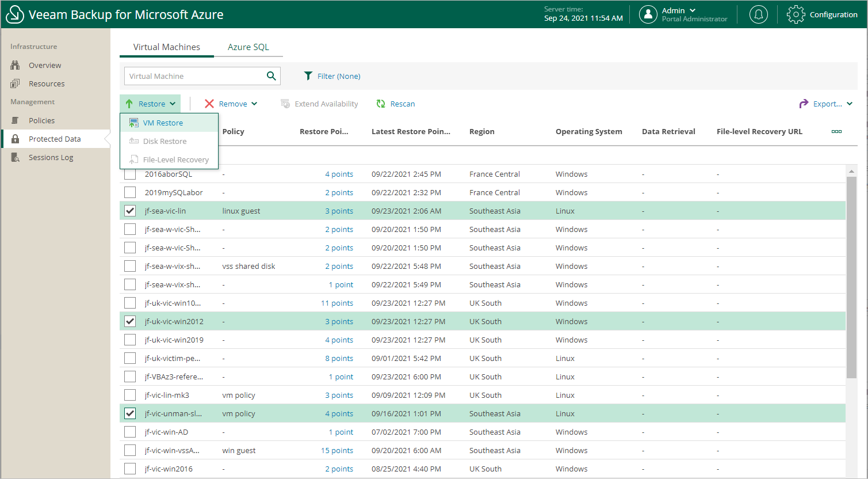
Task: Click the green Restore arrow icon
Action: pyautogui.click(x=129, y=104)
